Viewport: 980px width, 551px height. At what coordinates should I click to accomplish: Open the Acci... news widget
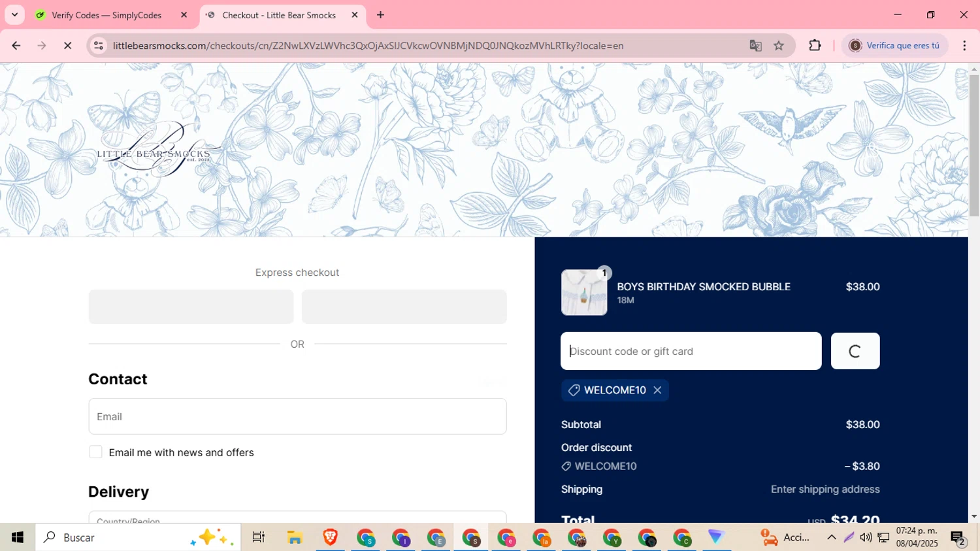click(x=785, y=537)
